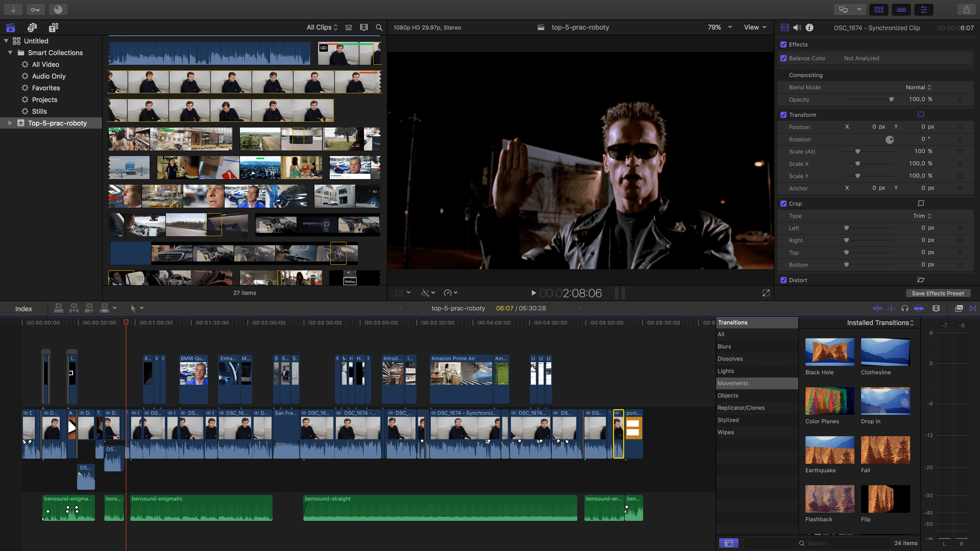Open the Select tool dropdown arrow
The width and height of the screenshot is (980, 551).
(x=142, y=308)
